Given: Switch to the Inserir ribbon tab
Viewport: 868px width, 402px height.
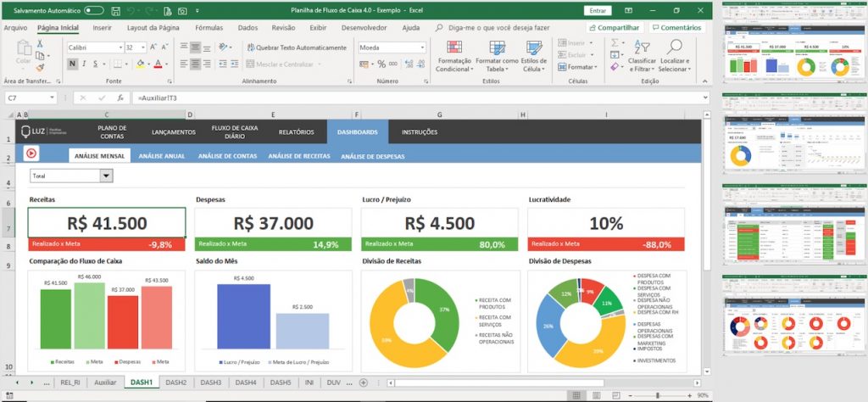Looking at the screenshot, I should pos(102,28).
